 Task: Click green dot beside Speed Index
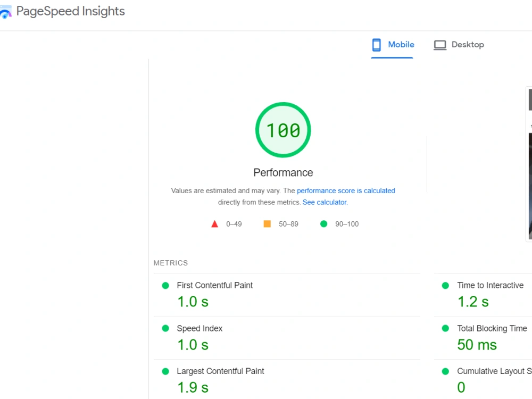165,328
